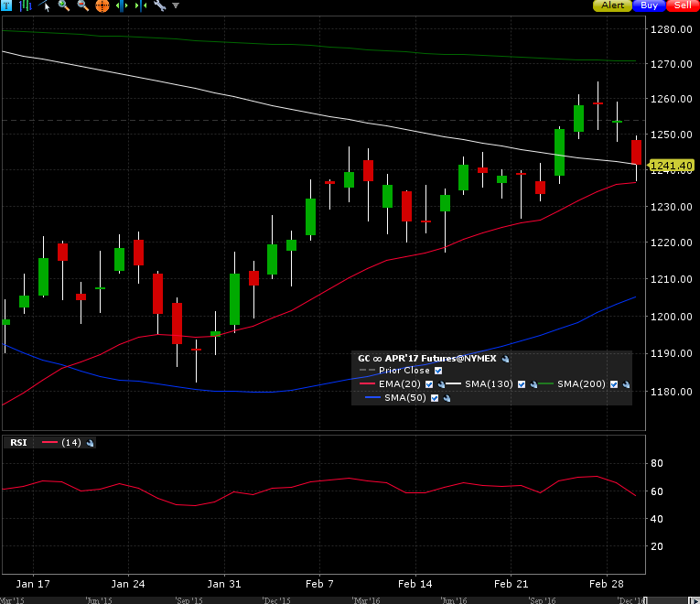Open SMA(200) settings wrench icon
Screen dimensions: 700x604
[627, 385]
